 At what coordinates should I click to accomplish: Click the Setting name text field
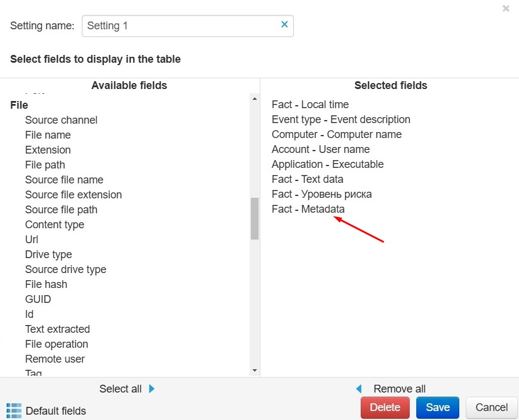pos(181,26)
